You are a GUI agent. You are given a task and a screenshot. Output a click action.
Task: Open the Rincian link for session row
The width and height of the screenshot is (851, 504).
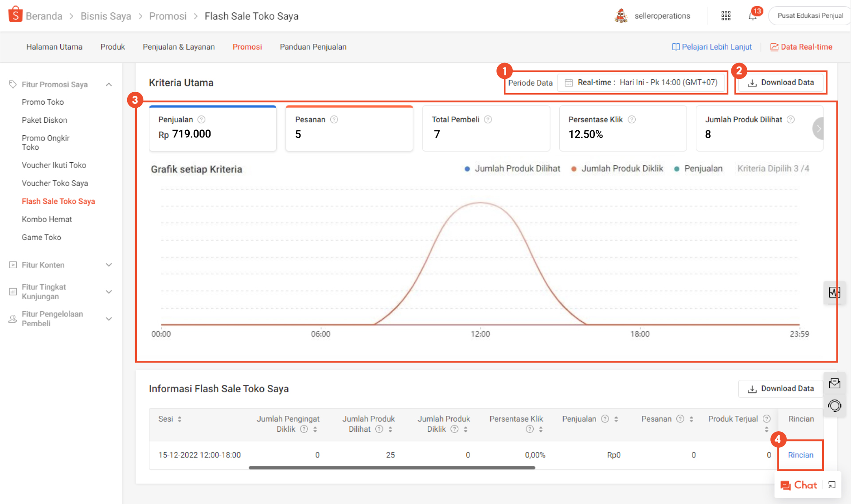point(800,455)
